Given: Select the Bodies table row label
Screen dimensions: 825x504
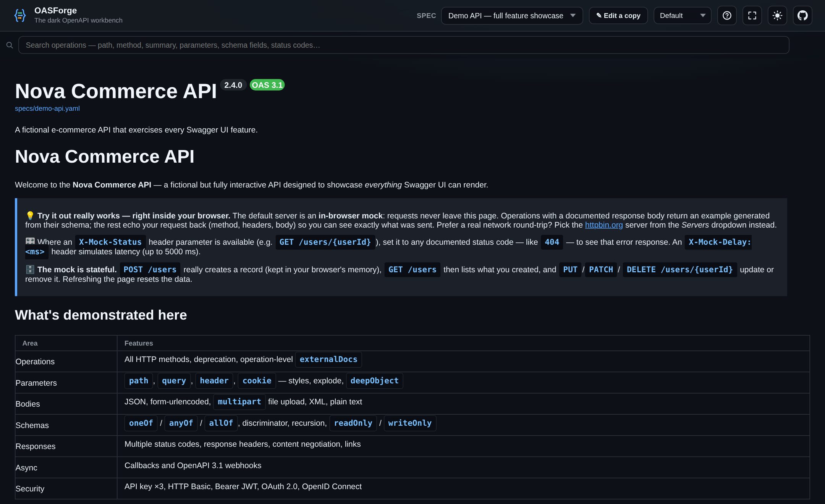Looking at the screenshot, I should (28, 404).
